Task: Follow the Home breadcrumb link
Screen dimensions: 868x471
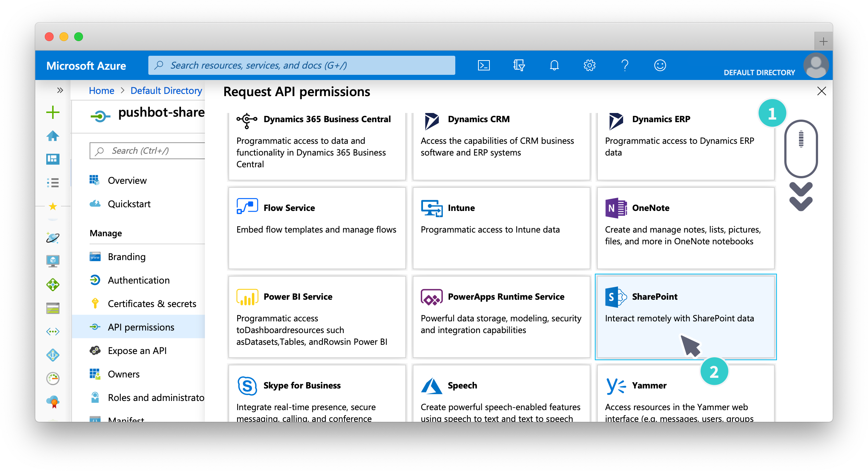Action: 102,91
